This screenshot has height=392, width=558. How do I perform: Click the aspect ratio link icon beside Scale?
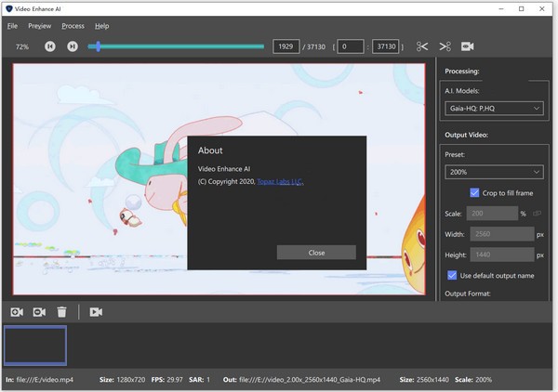coord(537,214)
